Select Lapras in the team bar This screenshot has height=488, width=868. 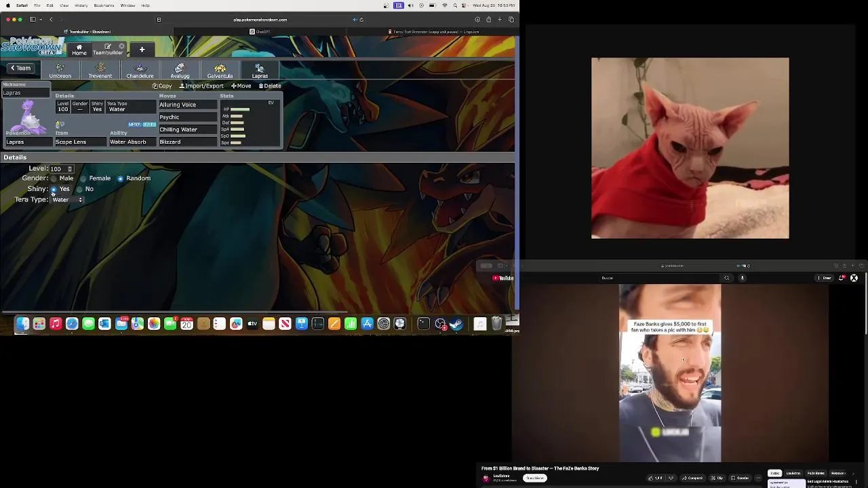(x=260, y=70)
